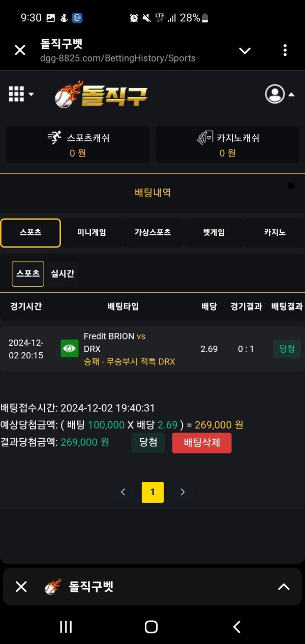The image size is (305, 644).
Task: Select the 실시간 sub-tab
Action: [x=63, y=273]
